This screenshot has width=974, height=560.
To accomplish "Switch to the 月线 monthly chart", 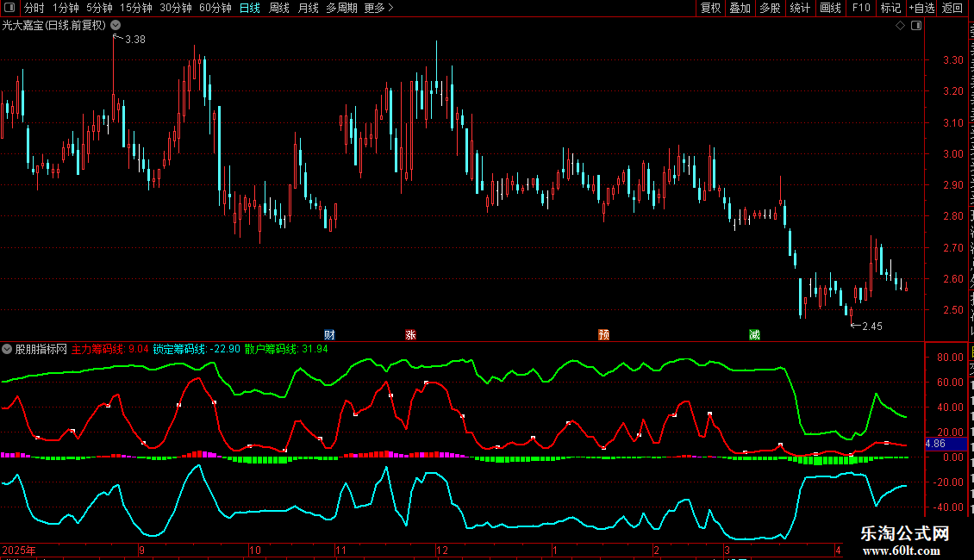I will [308, 8].
